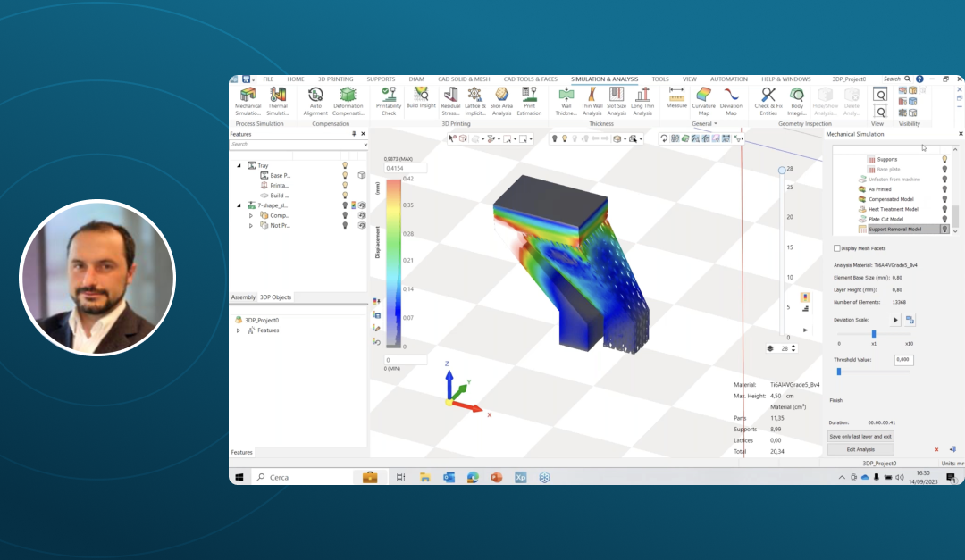Image resolution: width=965 pixels, height=560 pixels.
Task: Select the Support Removal Model entry
Action: pyautogui.click(x=894, y=230)
